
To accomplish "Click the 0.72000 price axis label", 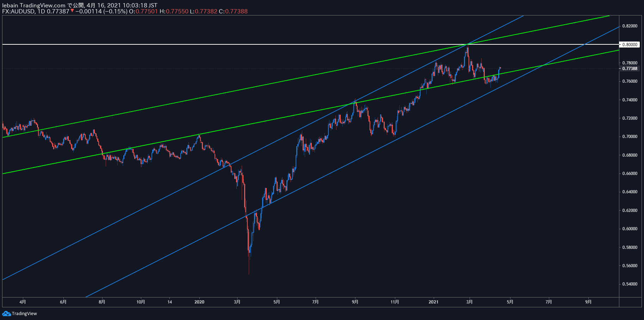I will coord(630,118).
